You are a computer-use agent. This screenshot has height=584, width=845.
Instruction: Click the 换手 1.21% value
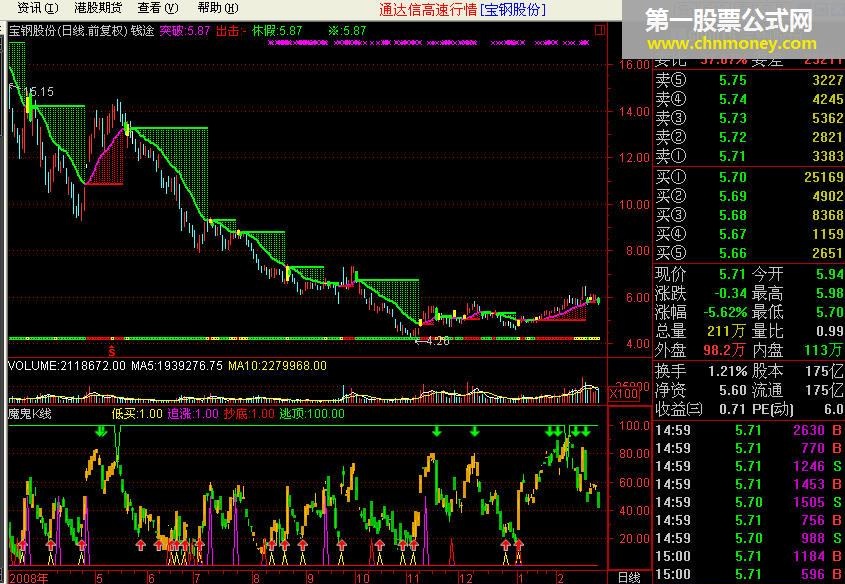click(x=728, y=371)
